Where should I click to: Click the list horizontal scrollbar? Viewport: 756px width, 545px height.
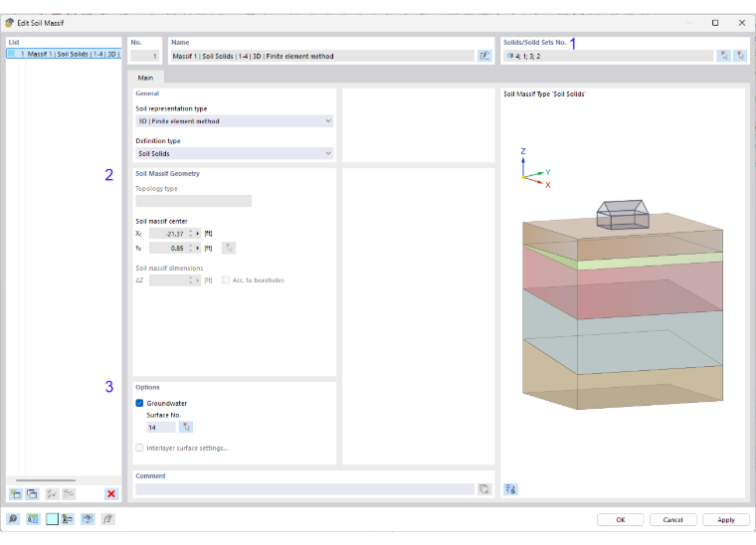46,480
